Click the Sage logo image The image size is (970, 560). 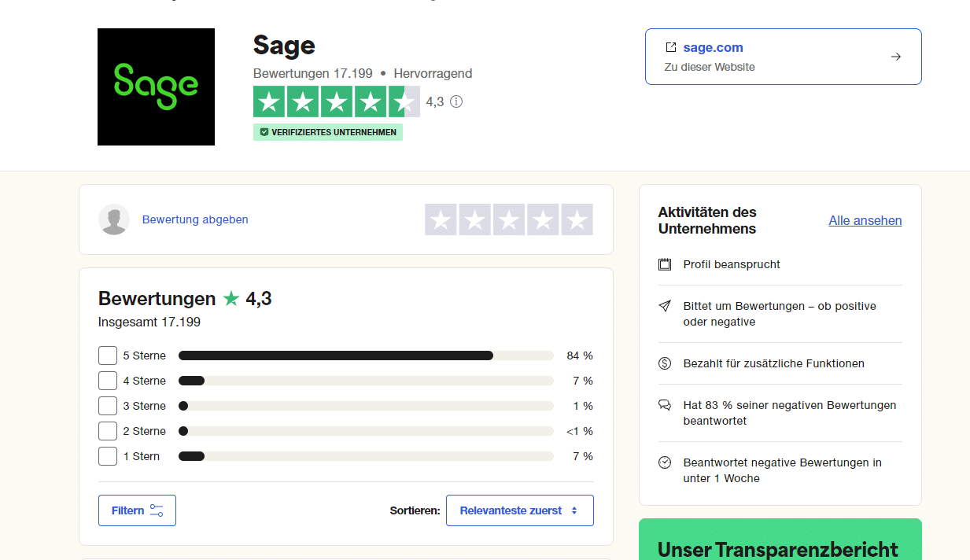[156, 87]
